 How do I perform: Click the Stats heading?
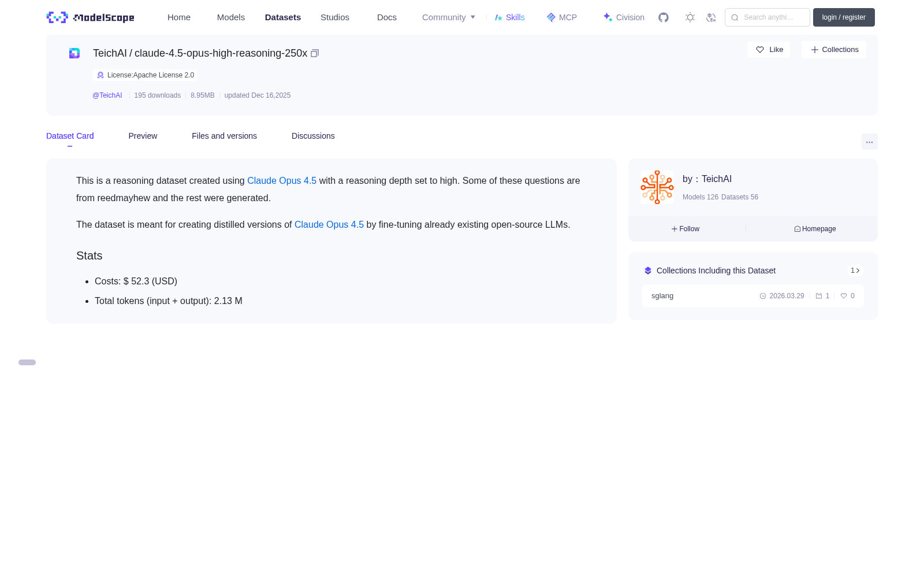point(90,255)
